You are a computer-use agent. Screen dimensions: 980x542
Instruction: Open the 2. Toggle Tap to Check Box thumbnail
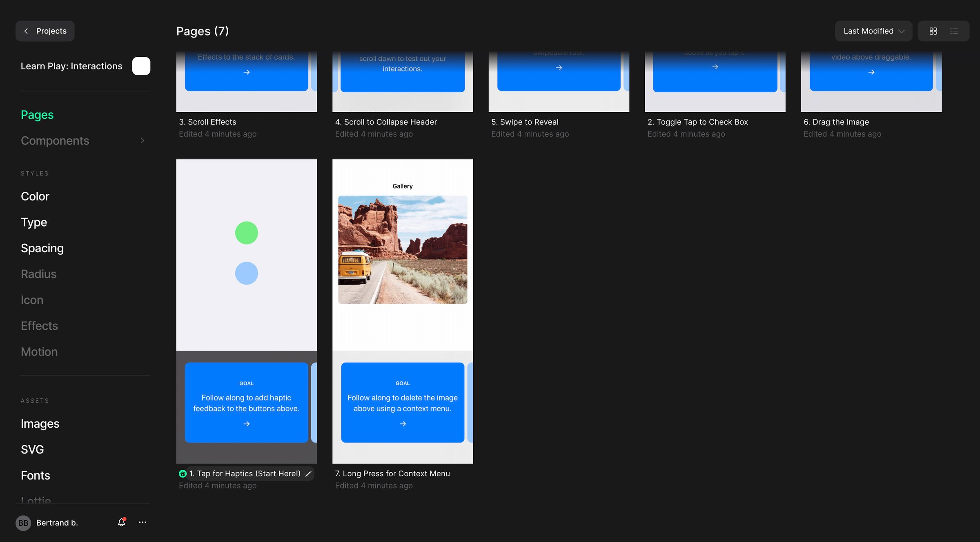coord(715,82)
